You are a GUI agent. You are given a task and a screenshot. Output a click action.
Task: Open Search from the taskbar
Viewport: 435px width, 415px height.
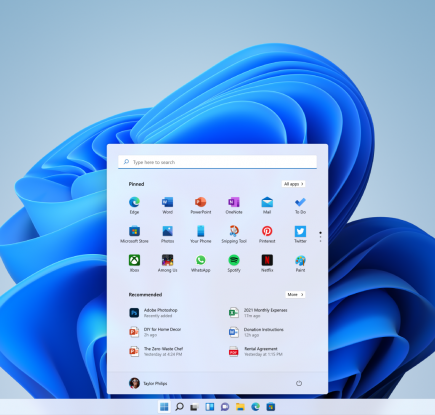pos(179,407)
